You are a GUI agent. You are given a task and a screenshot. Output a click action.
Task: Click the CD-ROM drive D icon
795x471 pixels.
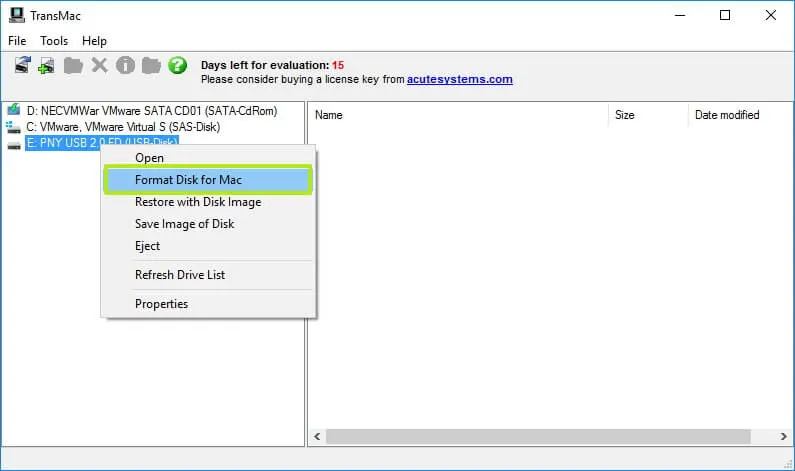point(14,110)
